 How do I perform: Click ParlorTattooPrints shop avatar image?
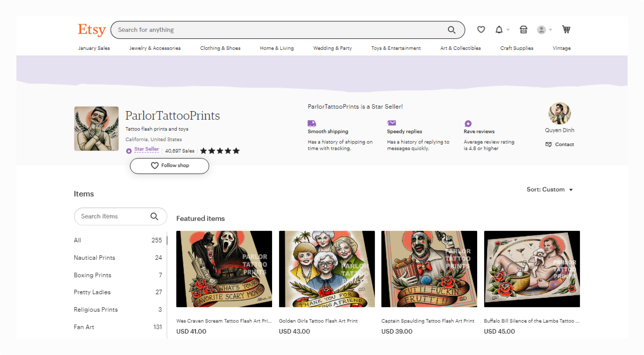click(x=96, y=129)
